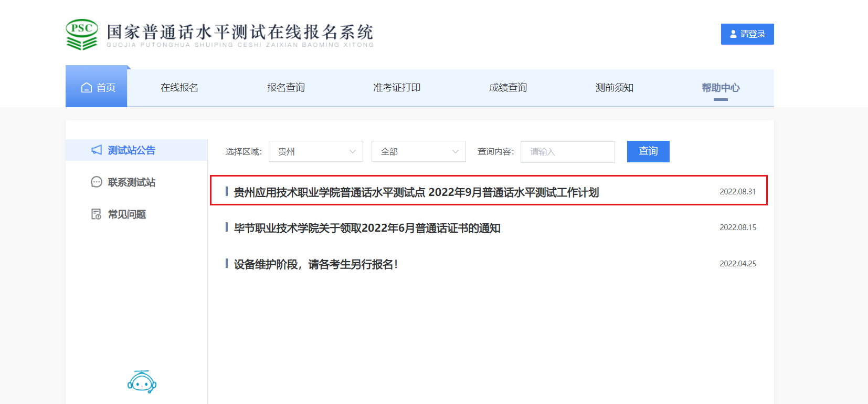Click the date 2022.08.31
This screenshot has height=404, width=868.
click(738, 192)
